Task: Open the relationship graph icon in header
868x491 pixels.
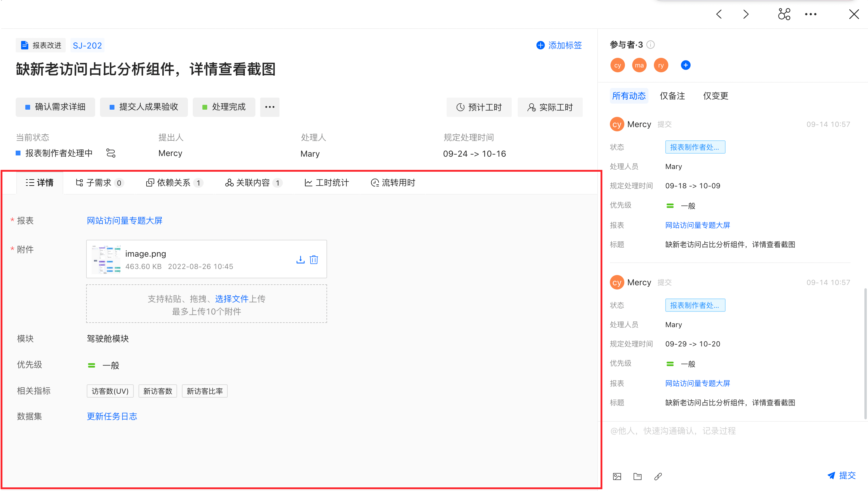Action: [x=784, y=14]
